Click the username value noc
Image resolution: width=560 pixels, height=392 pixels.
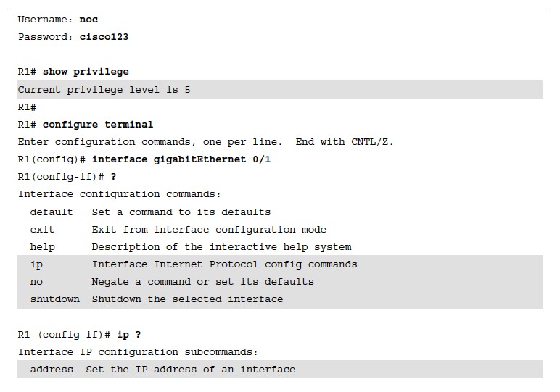88,20
